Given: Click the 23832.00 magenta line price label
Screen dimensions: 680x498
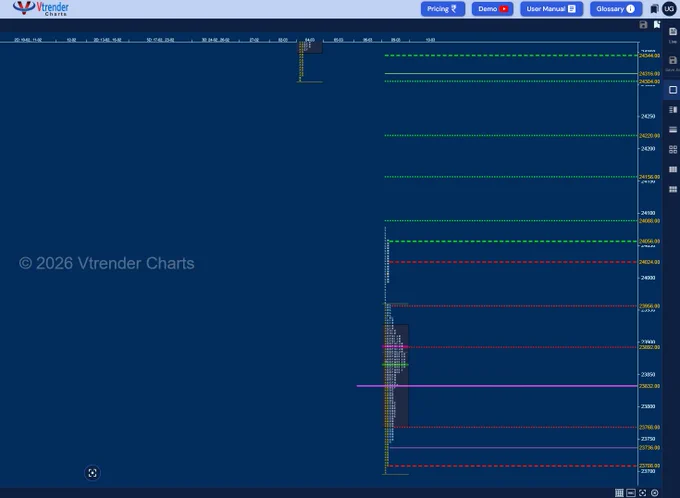Looking at the screenshot, I should pos(650,386).
